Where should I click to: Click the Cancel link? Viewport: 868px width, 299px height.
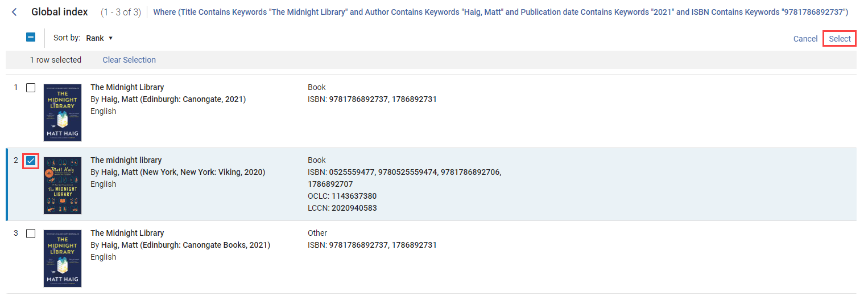(805, 39)
